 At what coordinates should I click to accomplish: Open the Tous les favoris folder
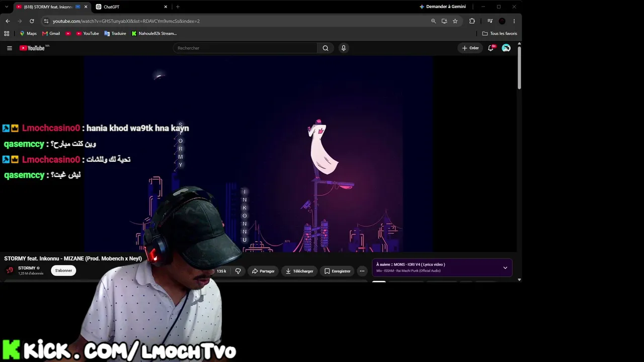coord(500,34)
